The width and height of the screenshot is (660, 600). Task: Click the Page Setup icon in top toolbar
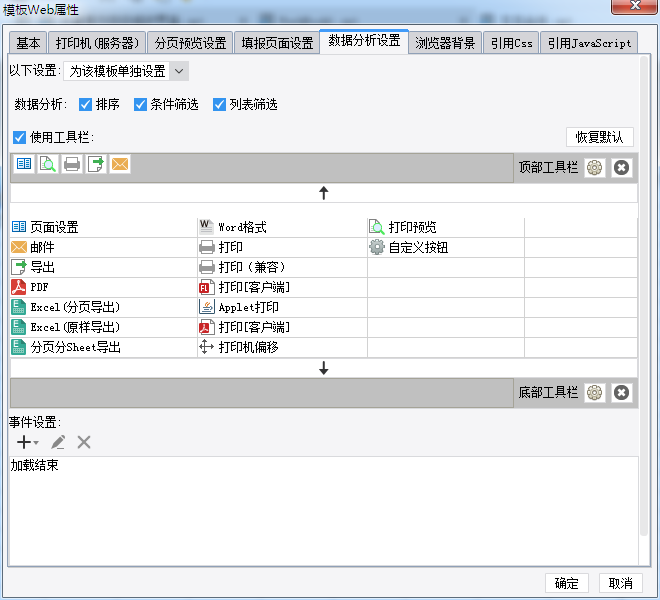click(24, 164)
